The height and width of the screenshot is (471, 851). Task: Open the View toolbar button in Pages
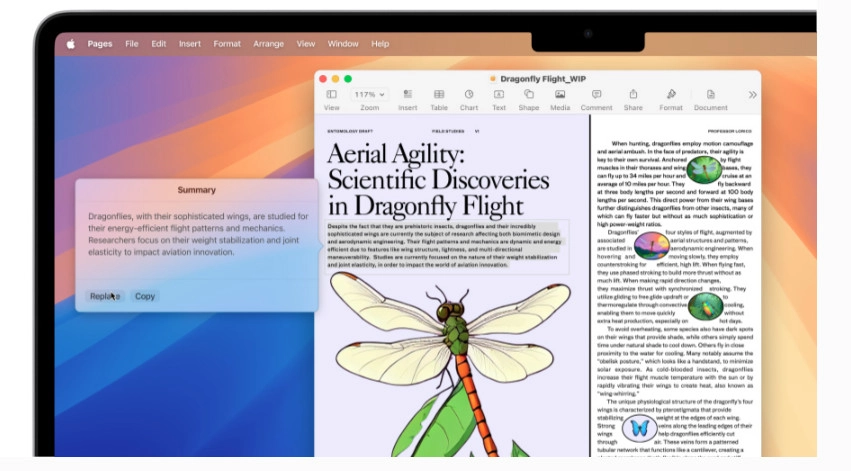[331, 95]
